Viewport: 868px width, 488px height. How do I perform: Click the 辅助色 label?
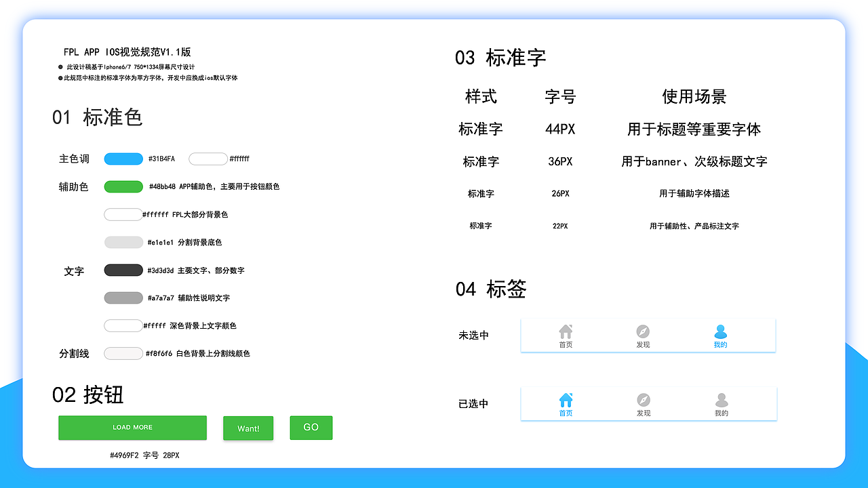click(x=74, y=186)
